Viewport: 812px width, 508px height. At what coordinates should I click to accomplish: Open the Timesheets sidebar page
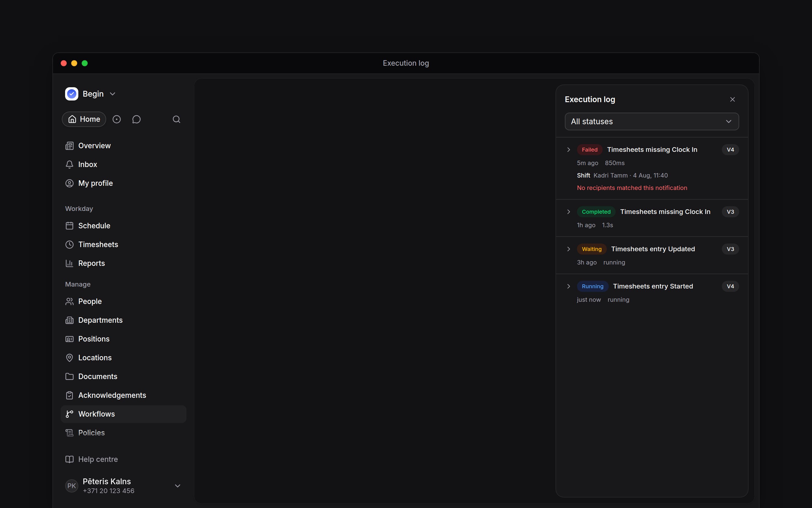click(x=124, y=245)
